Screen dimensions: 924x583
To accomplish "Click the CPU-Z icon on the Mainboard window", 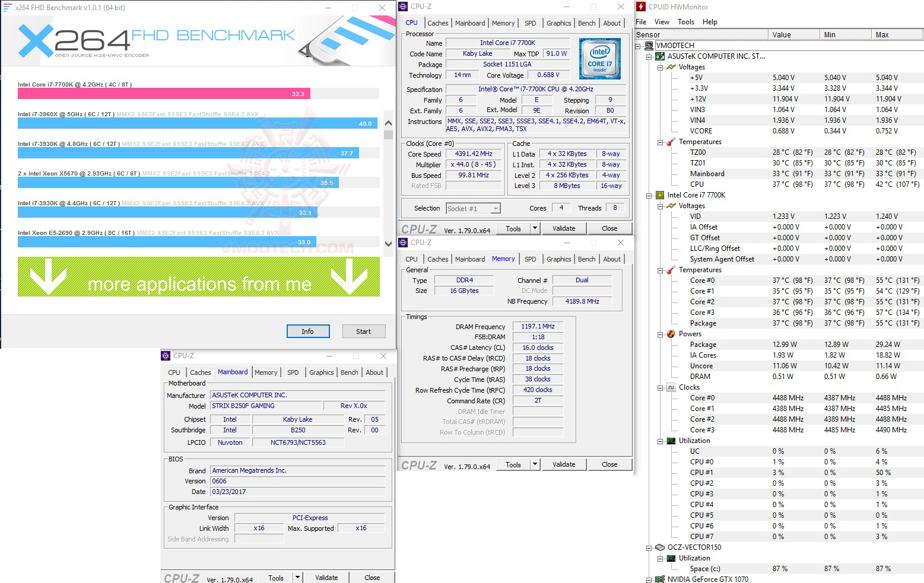I will coord(166,355).
